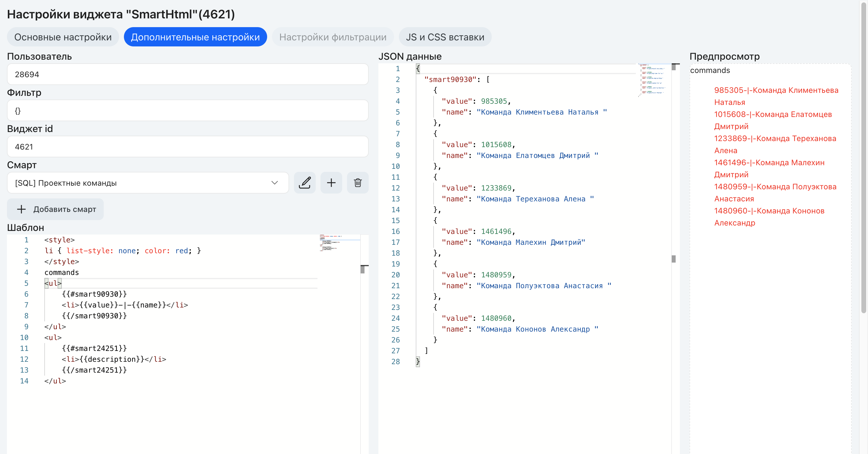Delete the smart with trash icon

(358, 183)
